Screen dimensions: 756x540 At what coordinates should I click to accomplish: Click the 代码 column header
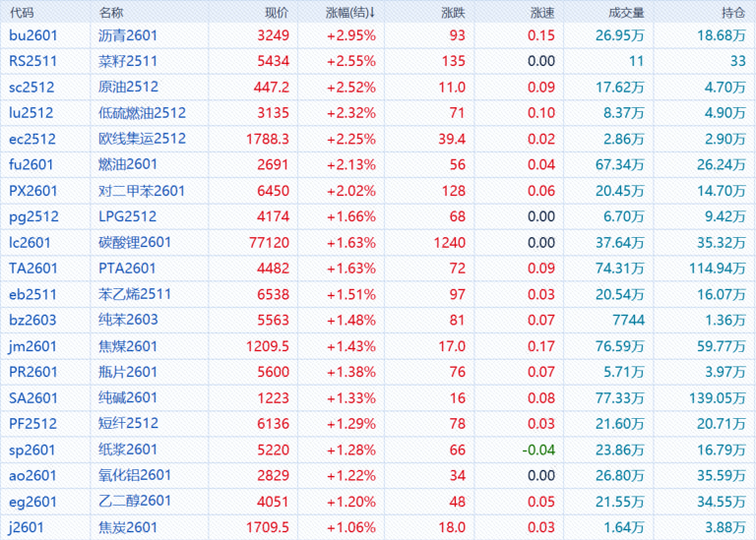(22, 13)
